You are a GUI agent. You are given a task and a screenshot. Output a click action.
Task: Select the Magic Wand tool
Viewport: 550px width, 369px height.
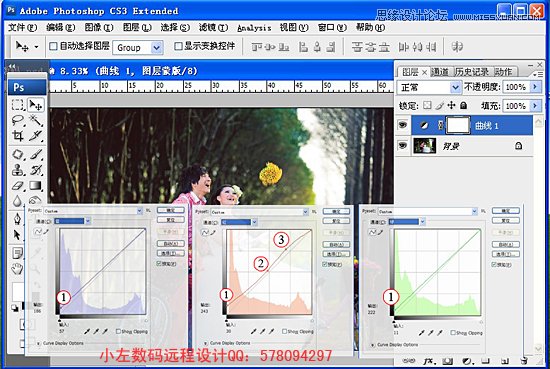coord(36,120)
